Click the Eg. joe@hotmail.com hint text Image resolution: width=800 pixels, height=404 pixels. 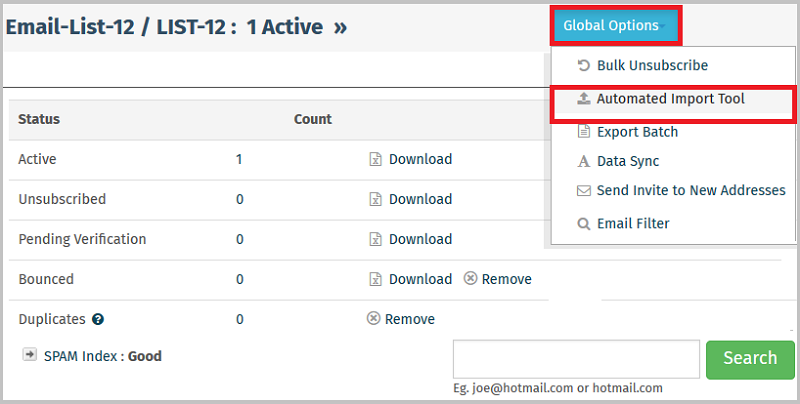(x=558, y=388)
